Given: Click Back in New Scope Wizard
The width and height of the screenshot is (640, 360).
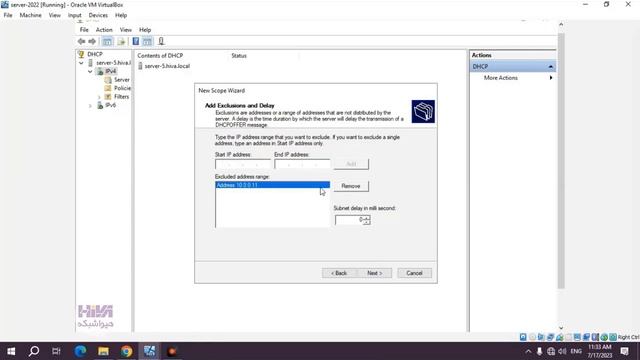Looking at the screenshot, I should pyautogui.click(x=339, y=273).
